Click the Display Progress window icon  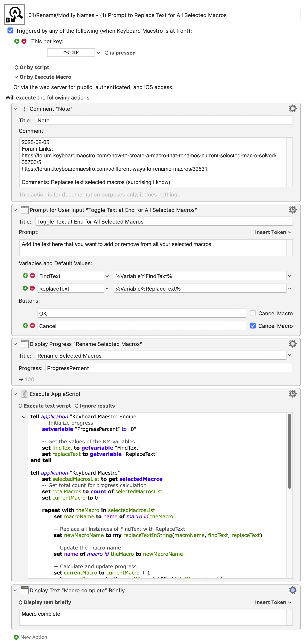[24, 344]
